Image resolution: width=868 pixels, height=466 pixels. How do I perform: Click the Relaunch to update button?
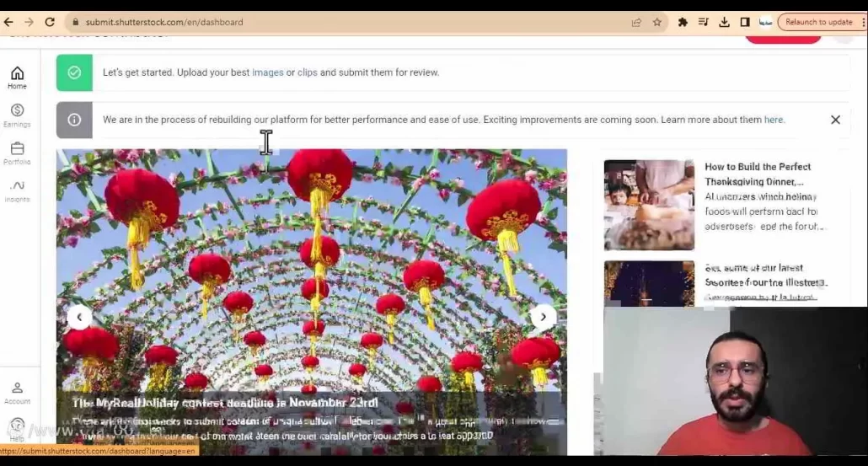[x=818, y=22]
